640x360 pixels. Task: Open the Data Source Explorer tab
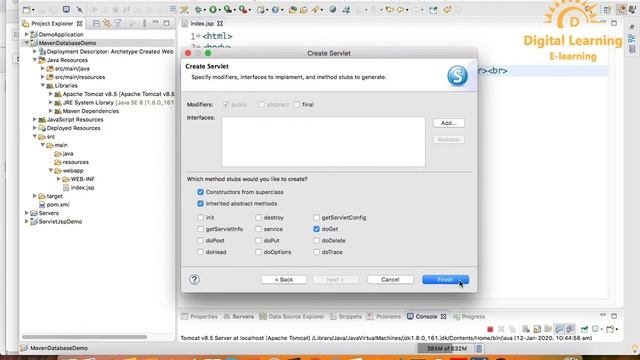coord(292,316)
